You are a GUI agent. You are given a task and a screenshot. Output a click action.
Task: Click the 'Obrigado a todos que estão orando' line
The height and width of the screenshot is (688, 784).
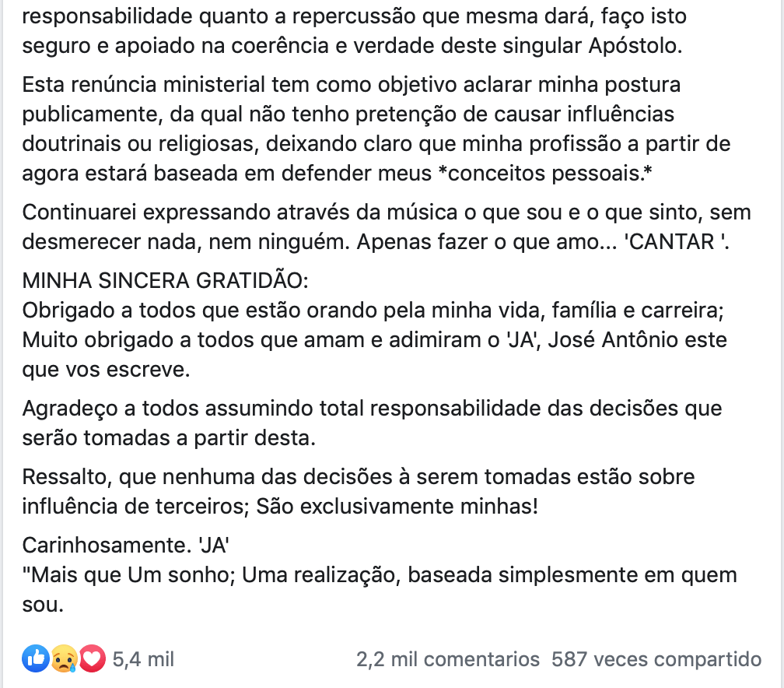click(373, 311)
